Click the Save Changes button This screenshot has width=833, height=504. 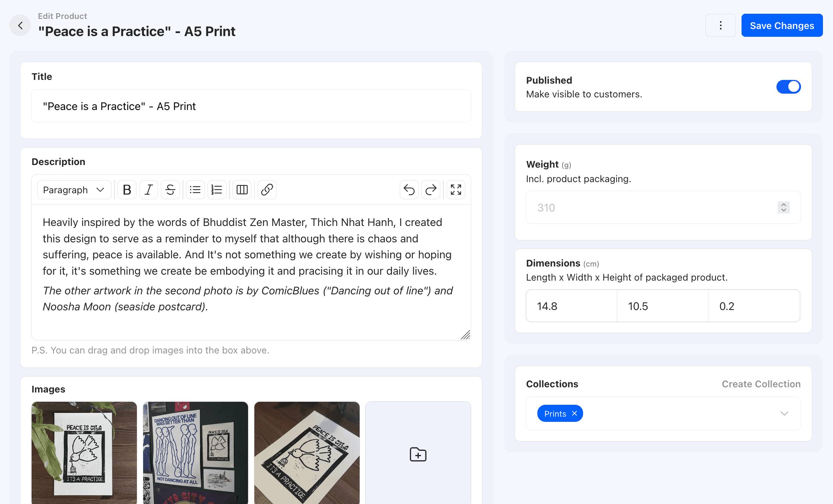(782, 25)
